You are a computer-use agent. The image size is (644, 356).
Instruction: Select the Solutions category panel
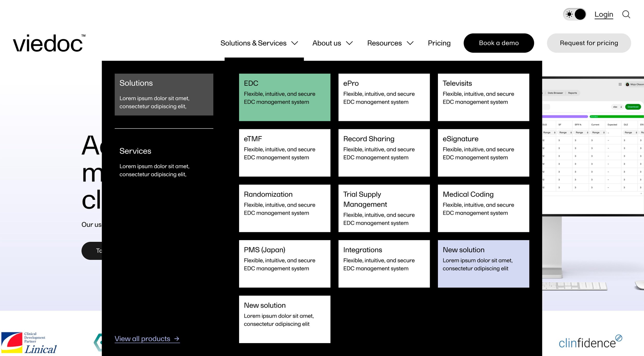[x=164, y=94]
